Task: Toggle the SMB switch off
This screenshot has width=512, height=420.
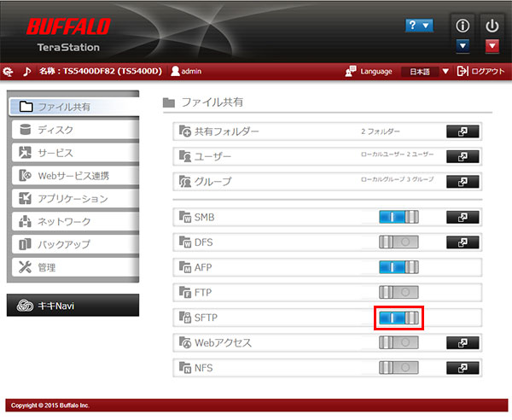Action: [399, 217]
